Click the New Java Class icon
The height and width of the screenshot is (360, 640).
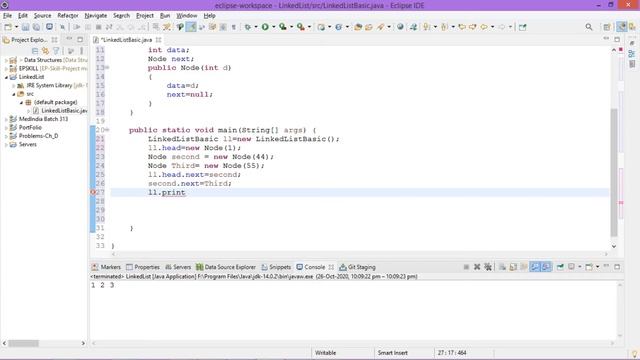point(338,27)
